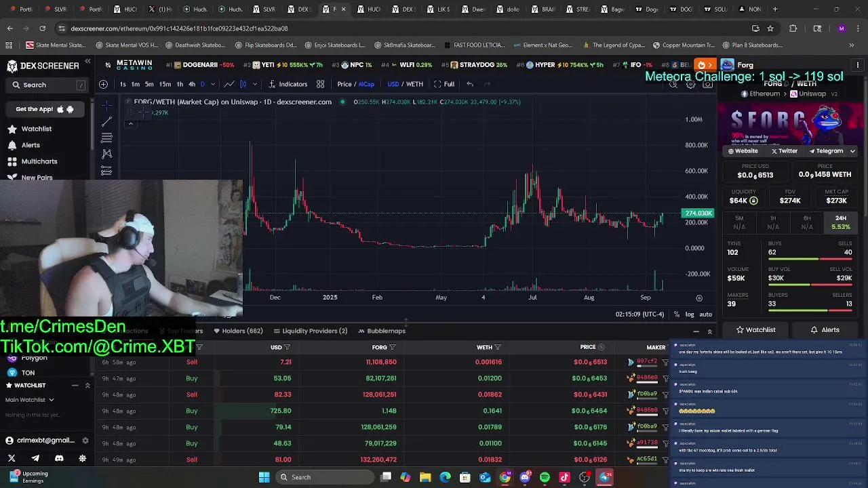Viewport: 868px width, 488px height.
Task: Switch to Holders (662) tab
Action: (x=238, y=331)
